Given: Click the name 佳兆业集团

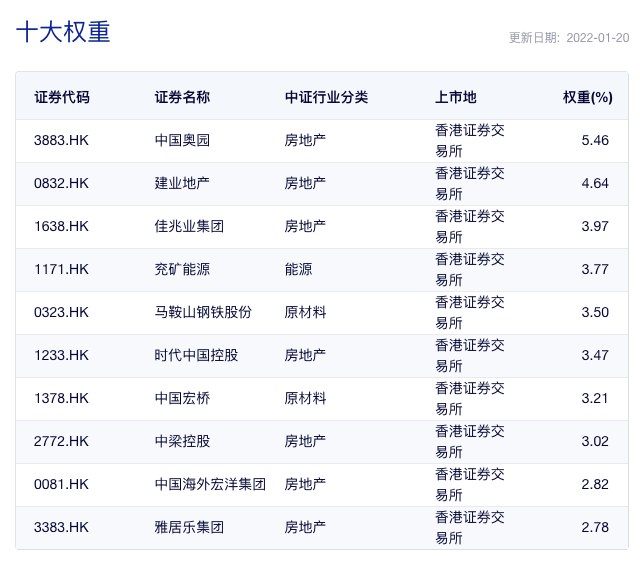Looking at the screenshot, I should tap(189, 226).
